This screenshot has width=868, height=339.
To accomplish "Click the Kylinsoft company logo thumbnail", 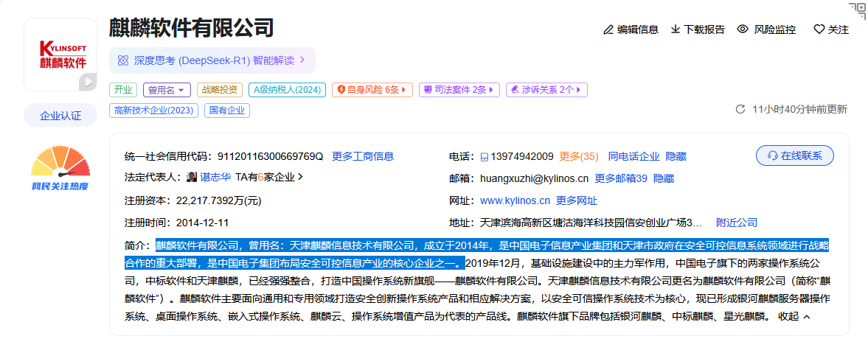I will (x=60, y=55).
